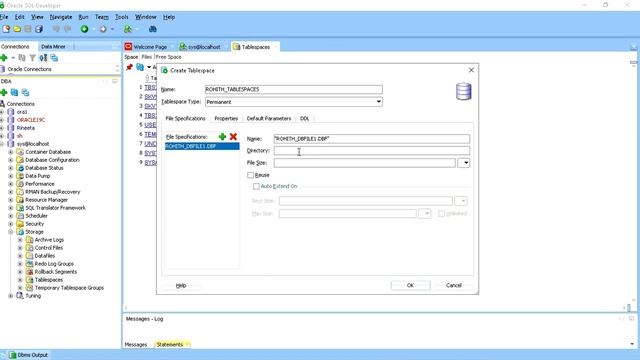The image size is (640, 360).
Task: Click the red pin icon in Tablespaces tab
Action: click(x=129, y=67)
